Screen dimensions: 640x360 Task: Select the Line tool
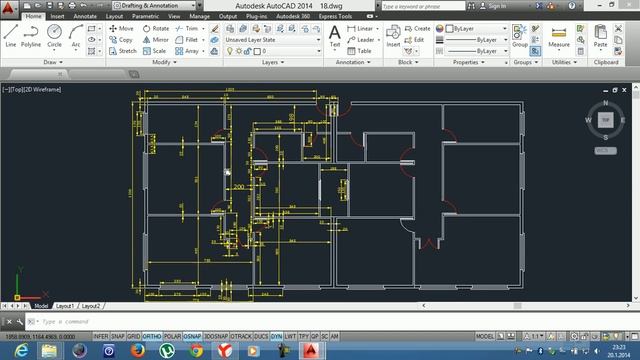[11, 36]
